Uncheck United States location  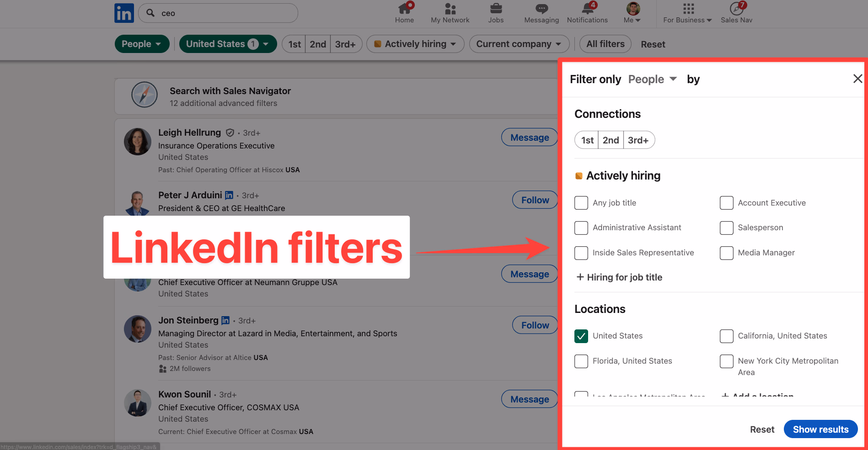(x=581, y=336)
